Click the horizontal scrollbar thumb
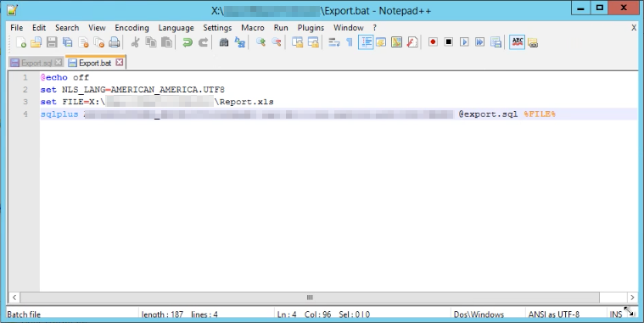 click(x=310, y=298)
